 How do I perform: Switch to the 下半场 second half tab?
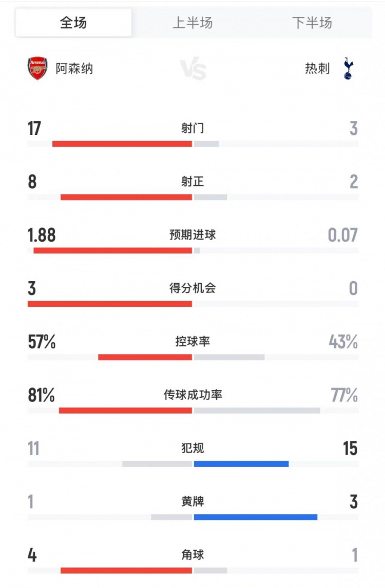(312, 23)
